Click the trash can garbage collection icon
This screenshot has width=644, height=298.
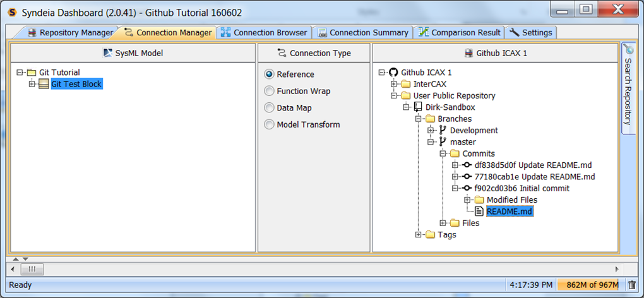click(632, 285)
